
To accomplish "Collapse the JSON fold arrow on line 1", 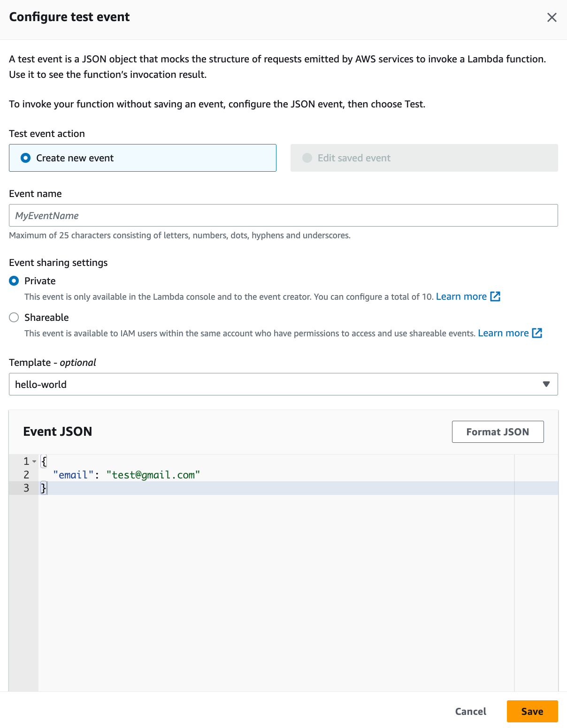I will click(x=34, y=462).
